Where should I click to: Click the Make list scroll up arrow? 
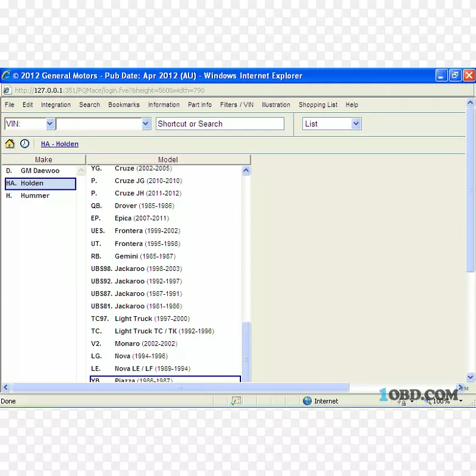tap(81, 170)
